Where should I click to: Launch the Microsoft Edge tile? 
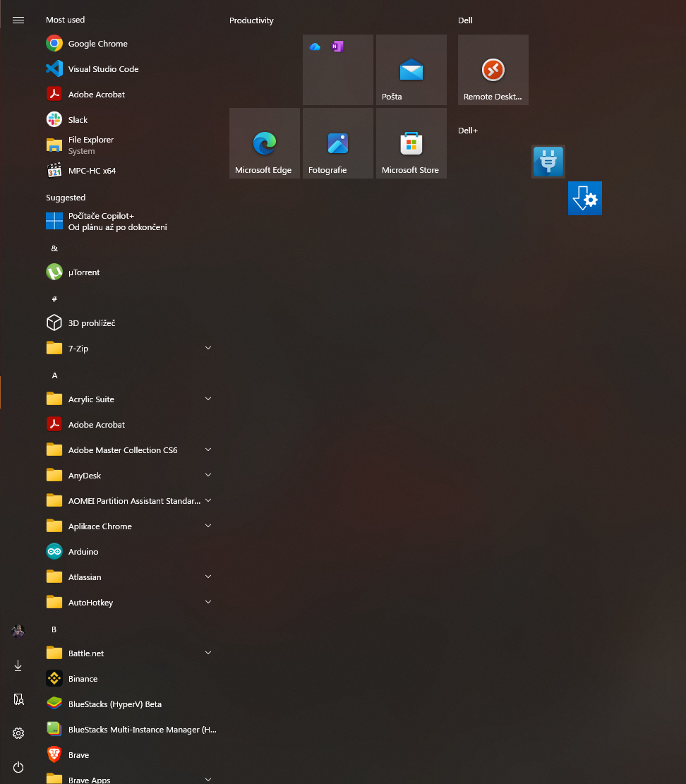pyautogui.click(x=264, y=143)
